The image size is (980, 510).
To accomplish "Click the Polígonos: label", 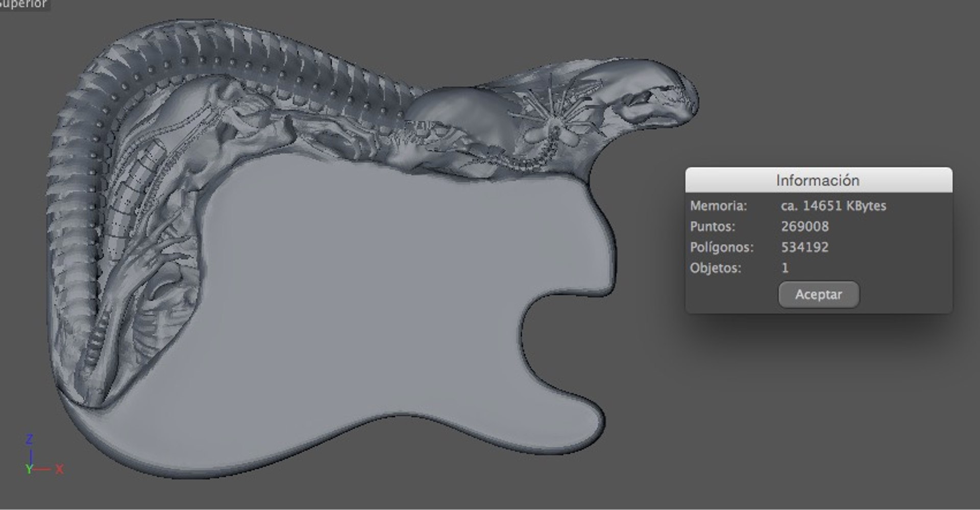I will pyautogui.click(x=722, y=248).
